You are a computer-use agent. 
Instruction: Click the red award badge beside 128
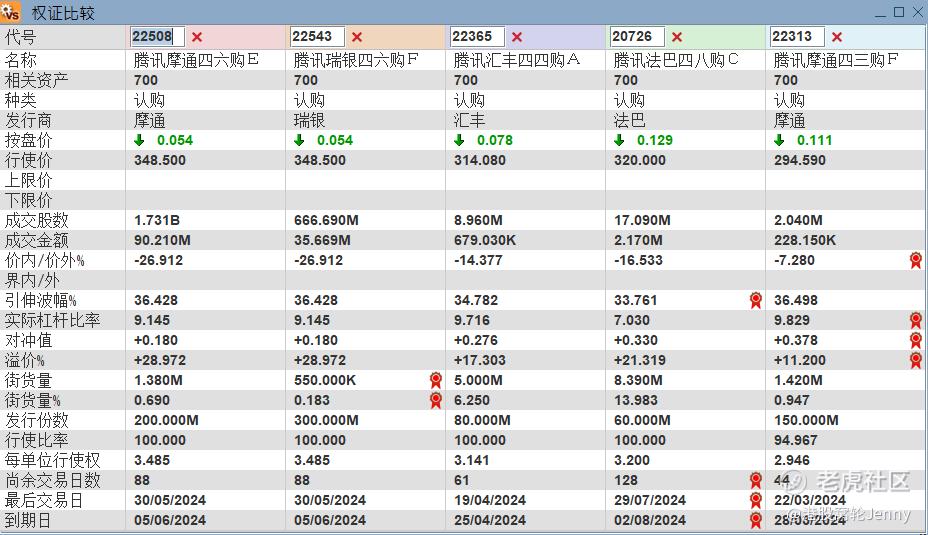[756, 480]
